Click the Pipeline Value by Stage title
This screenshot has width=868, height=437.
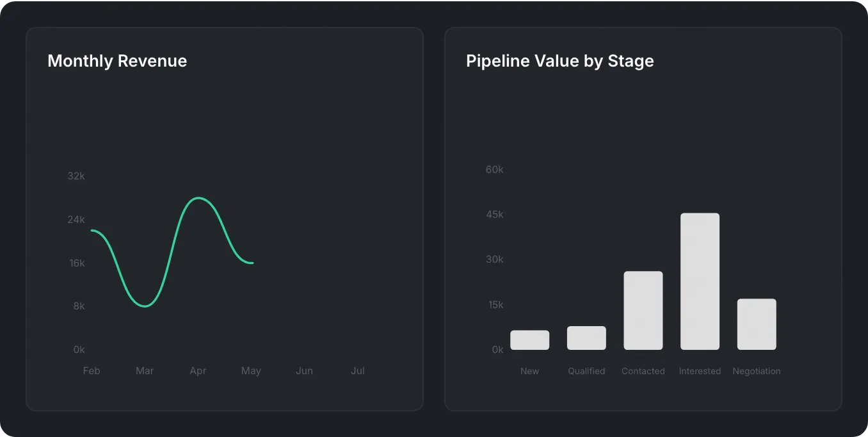click(x=560, y=61)
